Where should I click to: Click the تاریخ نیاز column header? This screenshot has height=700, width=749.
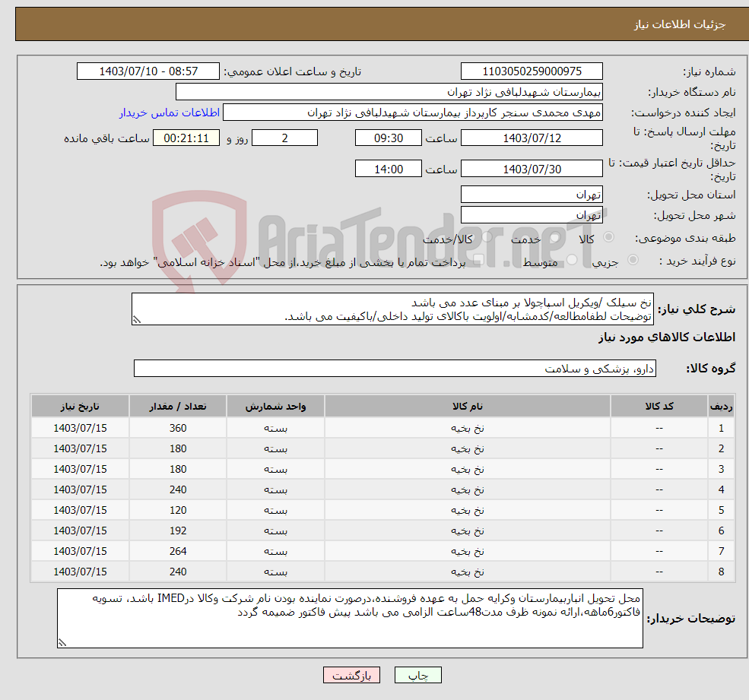(80, 407)
